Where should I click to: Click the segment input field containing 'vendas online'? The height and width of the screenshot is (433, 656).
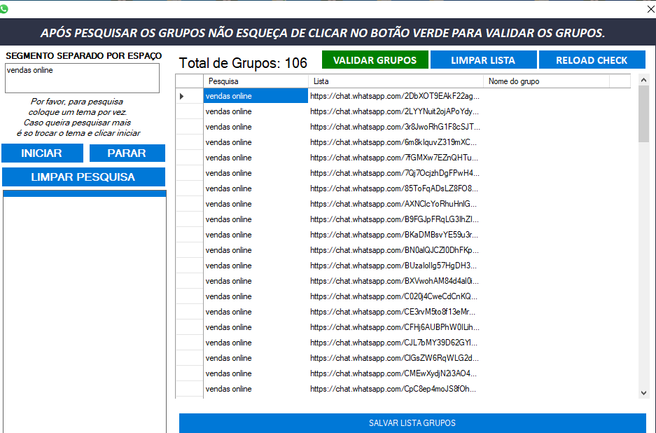[82, 78]
